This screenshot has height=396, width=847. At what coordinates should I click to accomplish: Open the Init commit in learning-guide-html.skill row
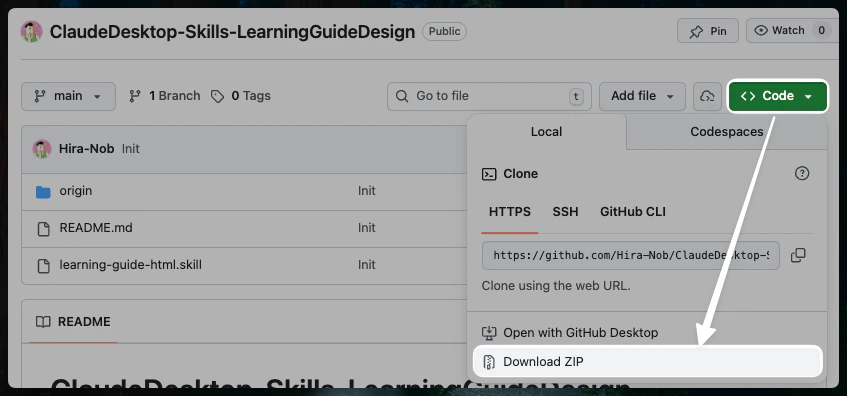click(x=366, y=265)
